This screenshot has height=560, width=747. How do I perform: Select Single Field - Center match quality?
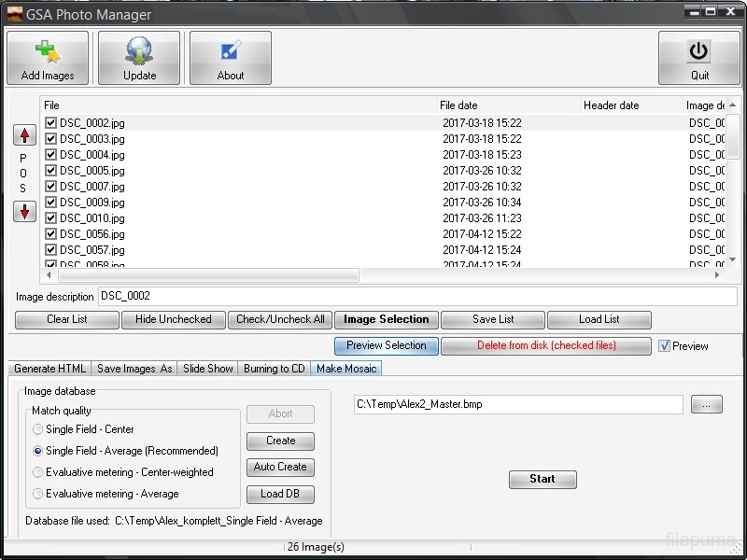pyautogui.click(x=38, y=429)
